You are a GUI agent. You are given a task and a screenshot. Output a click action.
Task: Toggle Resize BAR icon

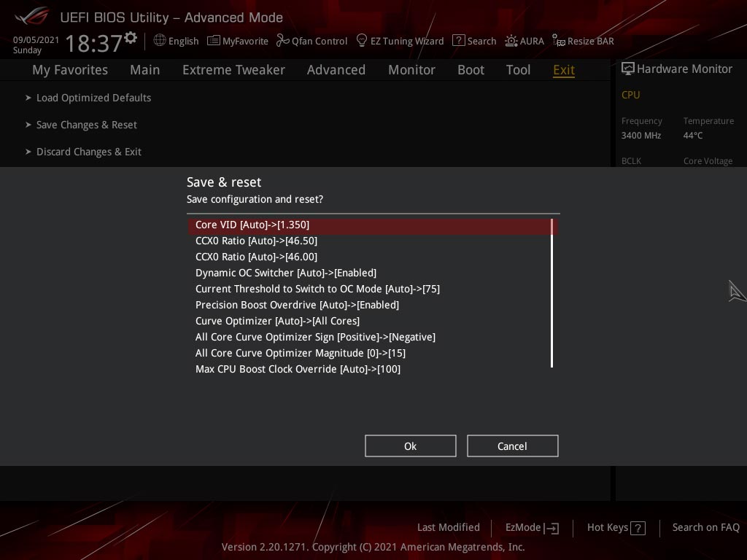click(x=558, y=40)
